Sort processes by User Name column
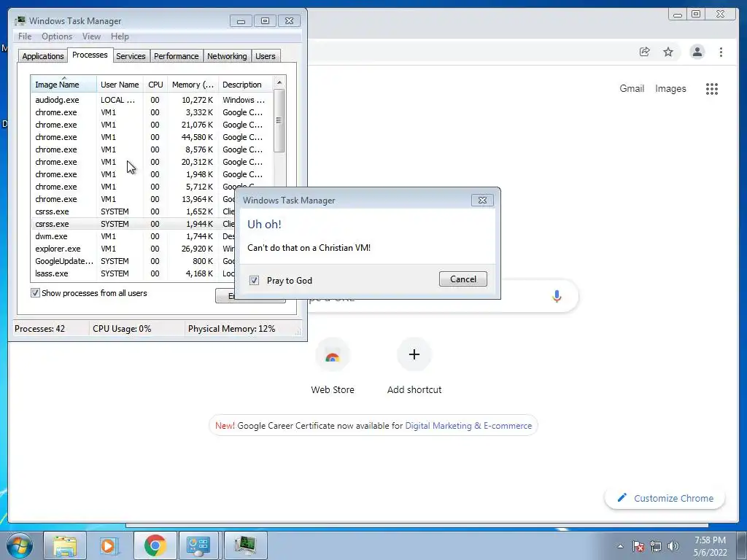The height and width of the screenshot is (560, 747). point(120,85)
